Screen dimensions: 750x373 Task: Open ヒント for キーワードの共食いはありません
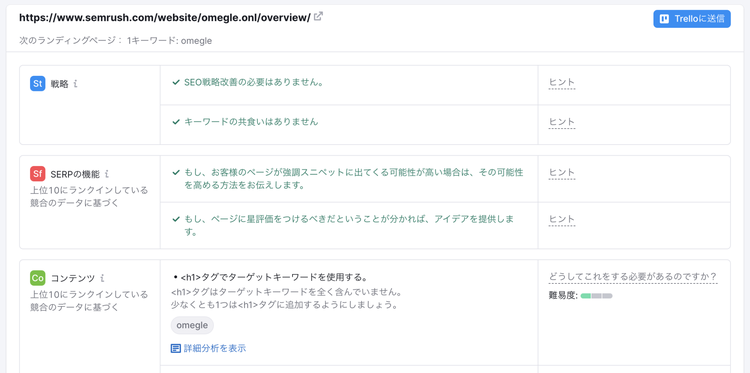(562, 122)
